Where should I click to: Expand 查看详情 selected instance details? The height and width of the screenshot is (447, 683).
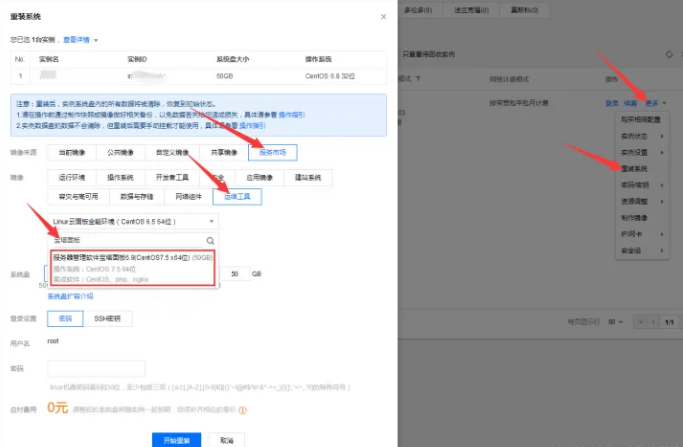77,40
